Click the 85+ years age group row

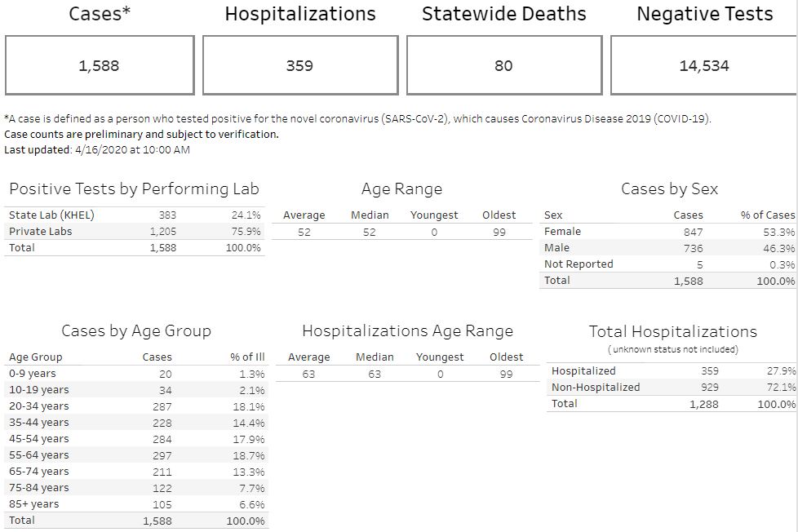click(34, 504)
